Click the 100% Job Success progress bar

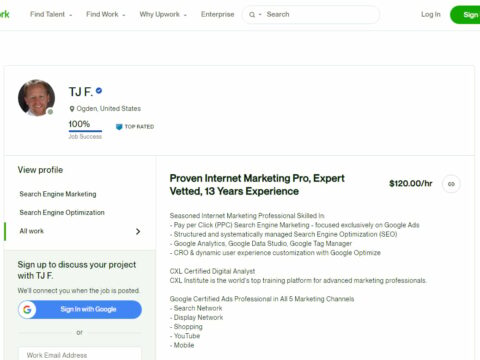pyautogui.click(x=85, y=131)
